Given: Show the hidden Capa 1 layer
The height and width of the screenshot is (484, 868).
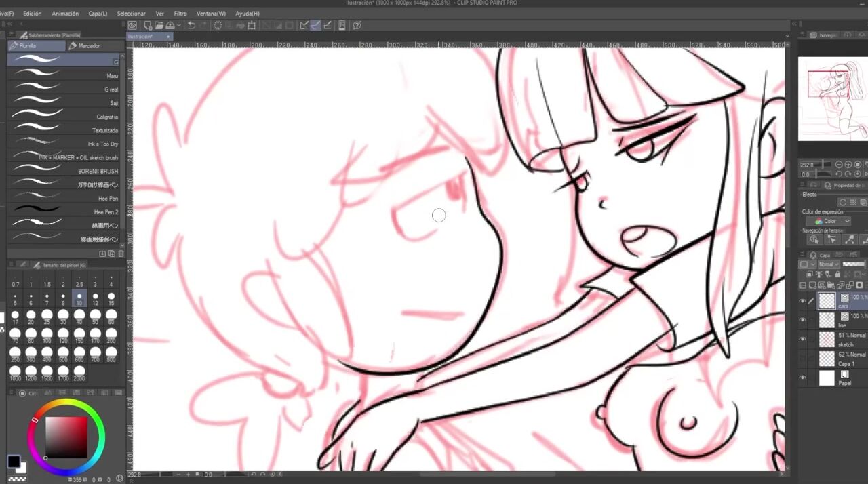Looking at the screenshot, I should [x=803, y=358].
